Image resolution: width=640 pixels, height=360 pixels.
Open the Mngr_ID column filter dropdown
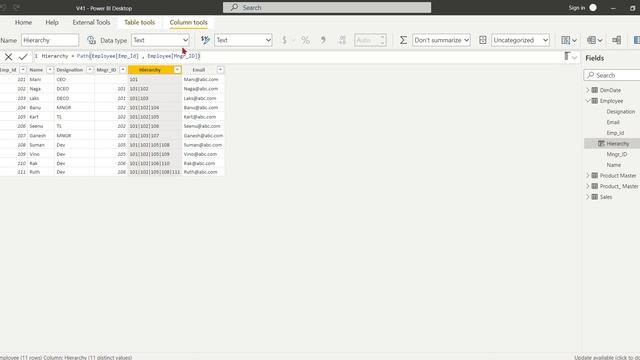[x=122, y=70]
